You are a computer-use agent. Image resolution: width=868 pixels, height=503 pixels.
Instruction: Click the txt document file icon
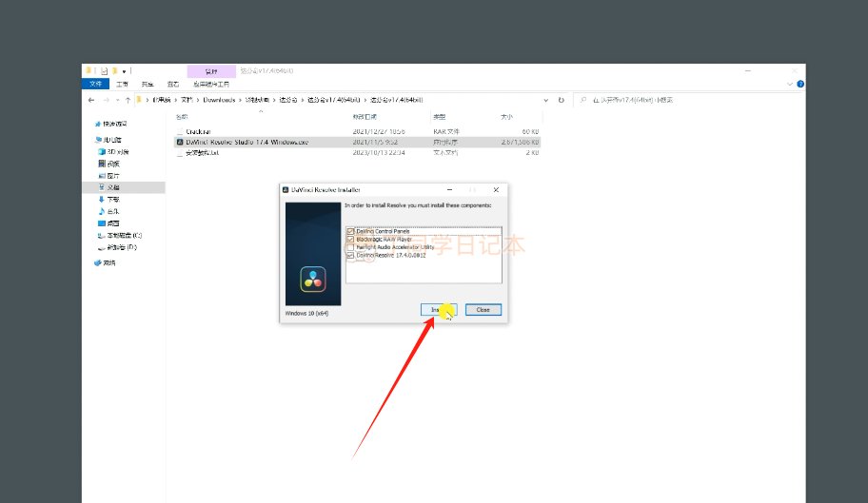[179, 152]
